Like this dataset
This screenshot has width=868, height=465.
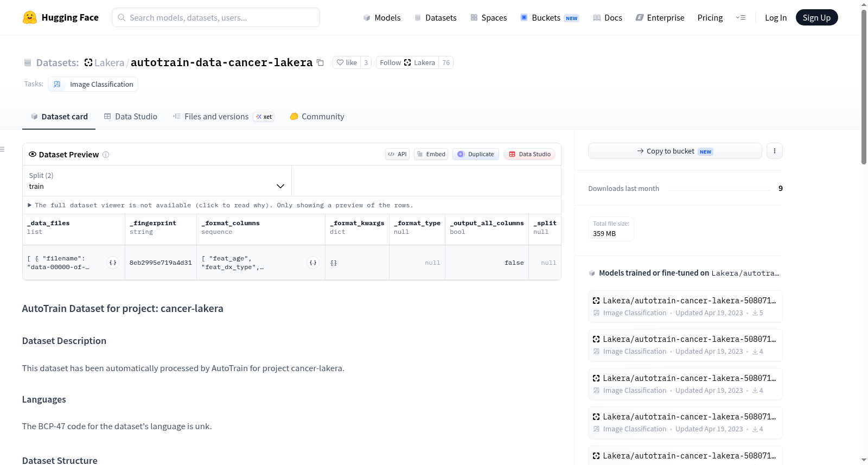[347, 62]
